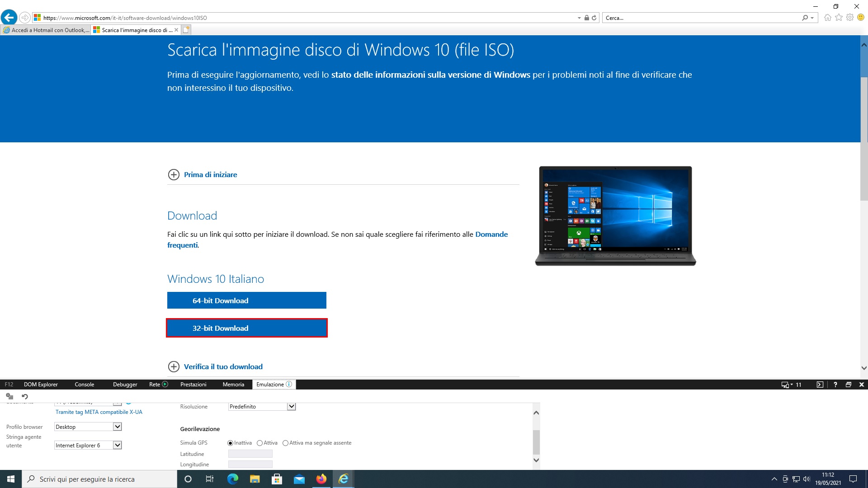Click the lock security icon in address bar
This screenshot has height=488, width=868.
586,18
